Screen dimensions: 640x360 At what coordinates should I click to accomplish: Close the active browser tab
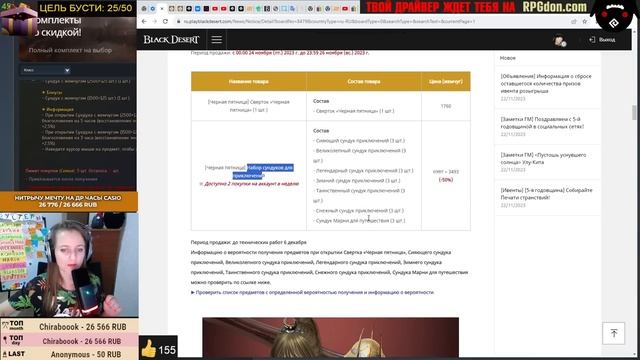pyautogui.click(x=162, y=9)
